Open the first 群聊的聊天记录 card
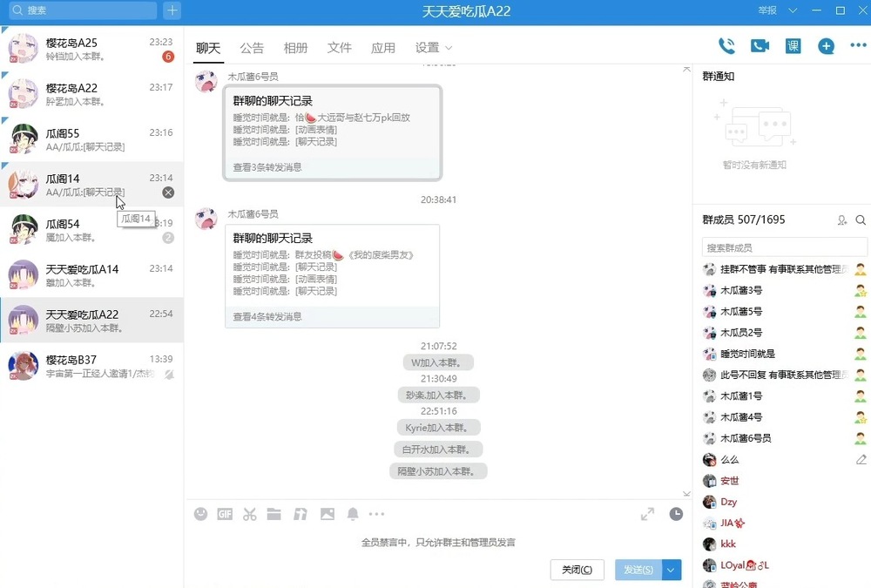 point(332,132)
